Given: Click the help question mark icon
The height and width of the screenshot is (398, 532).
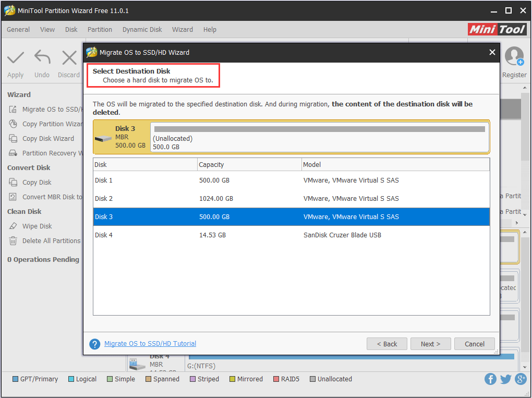Looking at the screenshot, I should pos(94,344).
